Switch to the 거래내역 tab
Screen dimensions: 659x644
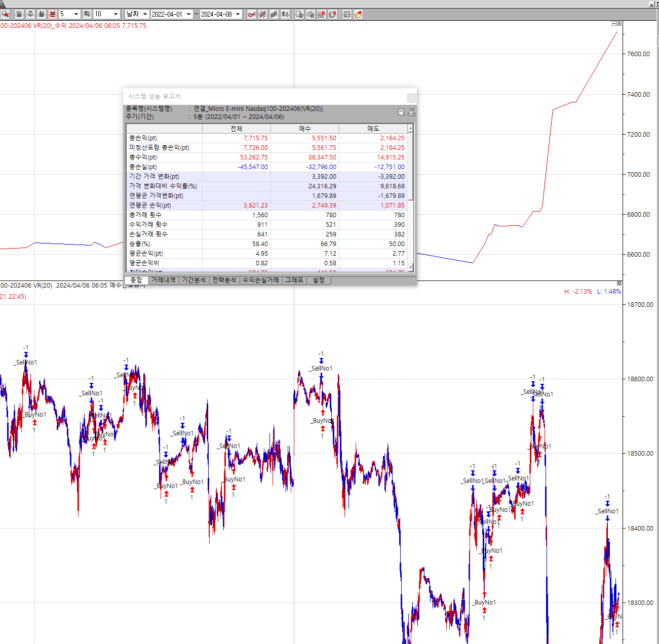pyautogui.click(x=164, y=280)
